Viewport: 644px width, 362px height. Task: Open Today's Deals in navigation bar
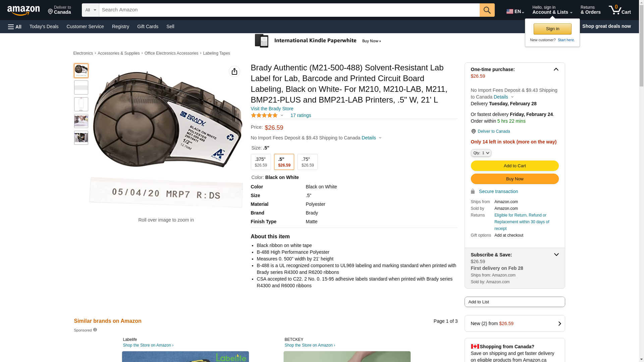pos(44,26)
